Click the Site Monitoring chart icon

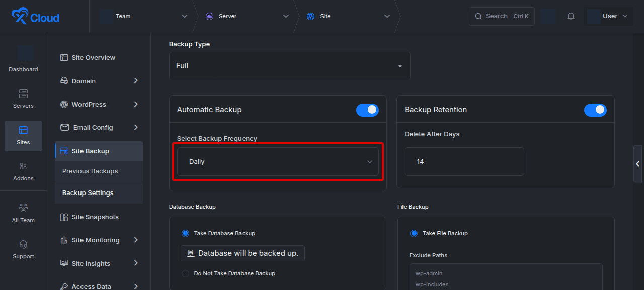[64, 240]
